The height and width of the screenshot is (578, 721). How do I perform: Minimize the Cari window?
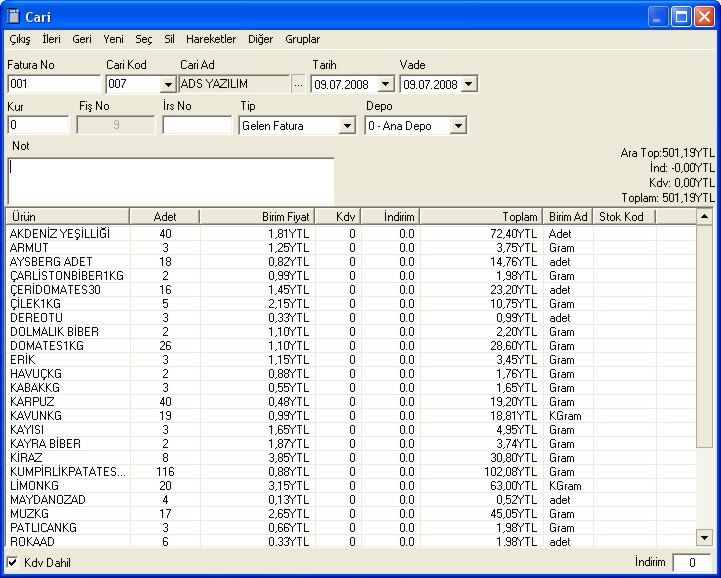tap(658, 17)
